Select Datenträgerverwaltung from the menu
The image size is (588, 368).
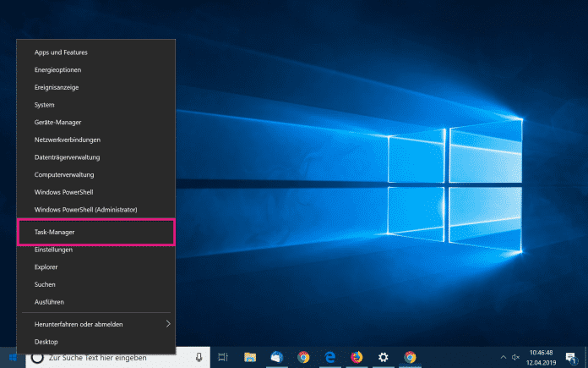(x=68, y=157)
